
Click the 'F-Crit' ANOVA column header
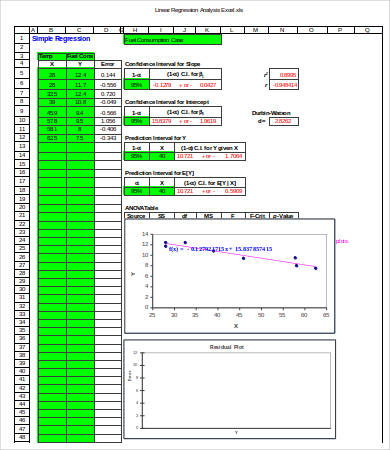click(257, 216)
